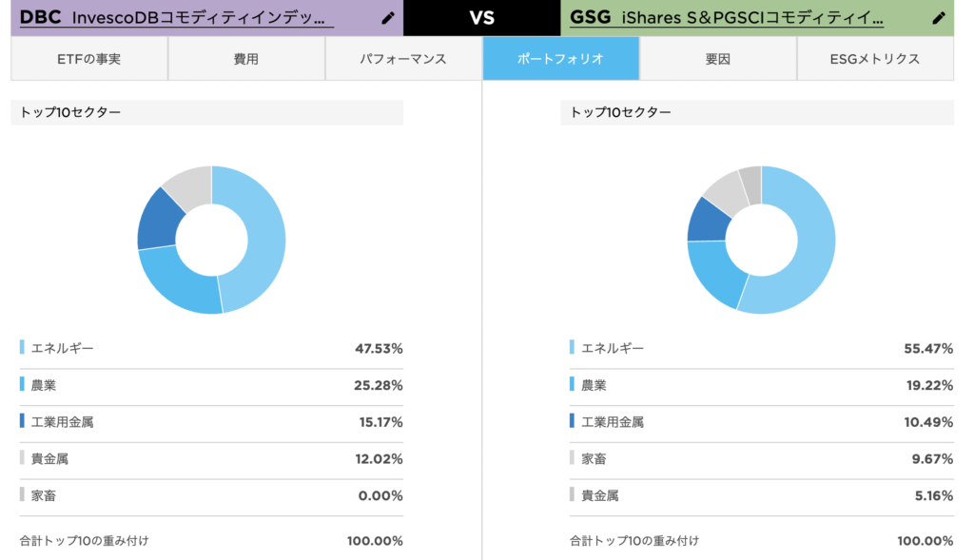Click the DBC InvescoDB fund name link
974x560 pixels.
pyautogui.click(x=173, y=17)
